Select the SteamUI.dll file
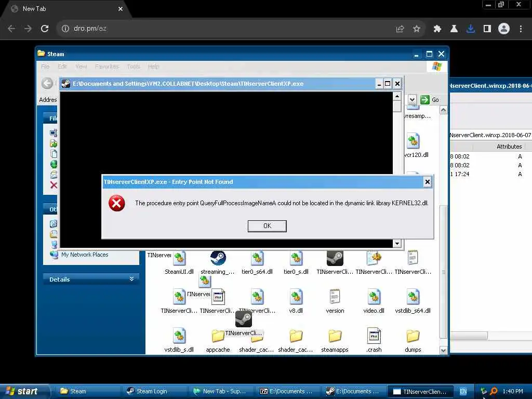Viewport: 532px width, 399px height. click(179, 262)
